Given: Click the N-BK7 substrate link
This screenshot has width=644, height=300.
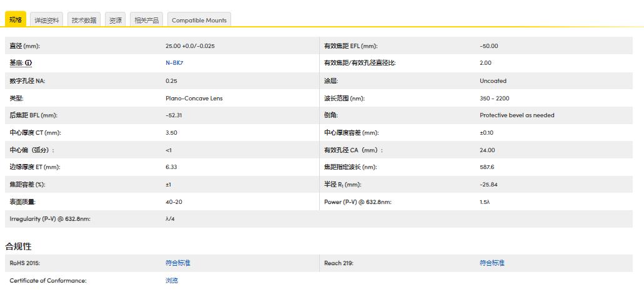Looking at the screenshot, I should pos(174,63).
